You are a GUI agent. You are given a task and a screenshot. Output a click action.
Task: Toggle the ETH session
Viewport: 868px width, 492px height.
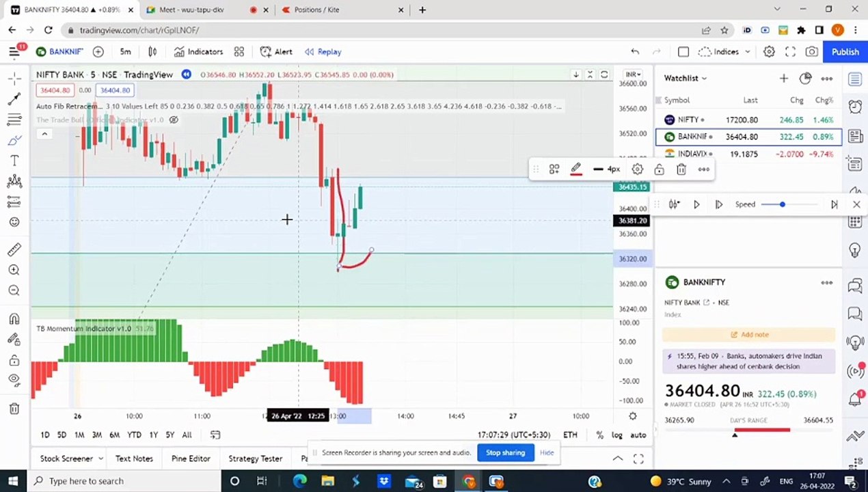tap(570, 435)
